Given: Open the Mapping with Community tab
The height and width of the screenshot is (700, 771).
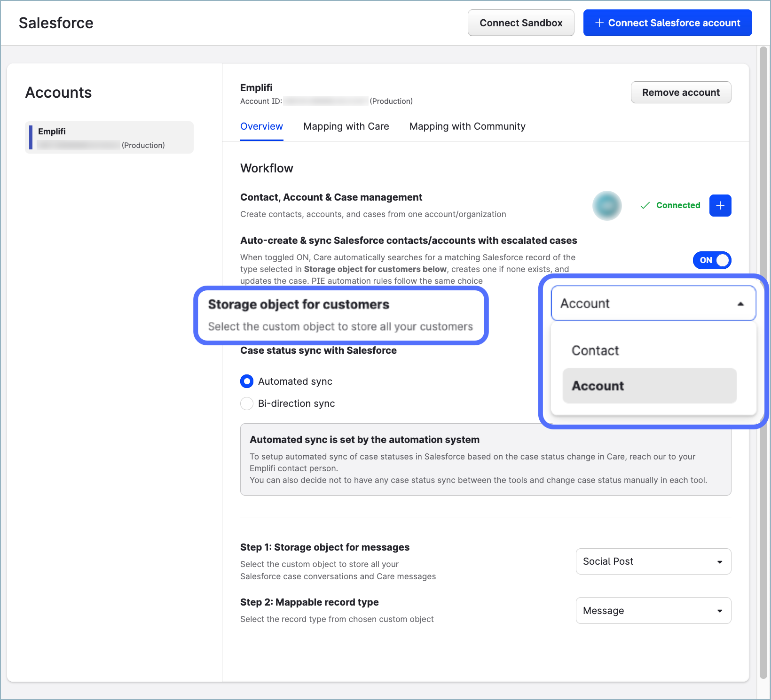Looking at the screenshot, I should 467,126.
